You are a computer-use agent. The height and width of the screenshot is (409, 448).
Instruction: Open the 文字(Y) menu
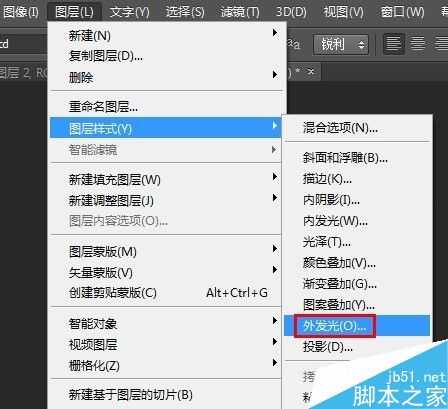tap(130, 12)
